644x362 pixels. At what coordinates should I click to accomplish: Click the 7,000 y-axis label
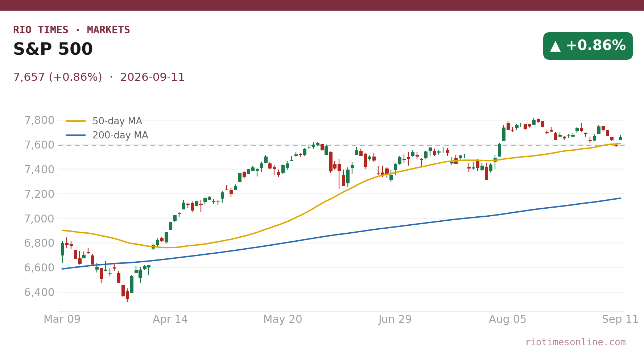tap(39, 219)
